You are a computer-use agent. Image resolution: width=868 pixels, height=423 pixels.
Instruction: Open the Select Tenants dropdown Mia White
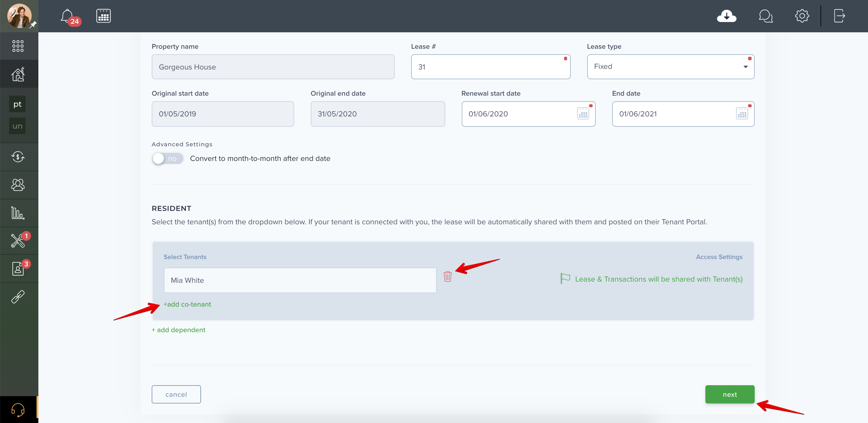pos(300,280)
